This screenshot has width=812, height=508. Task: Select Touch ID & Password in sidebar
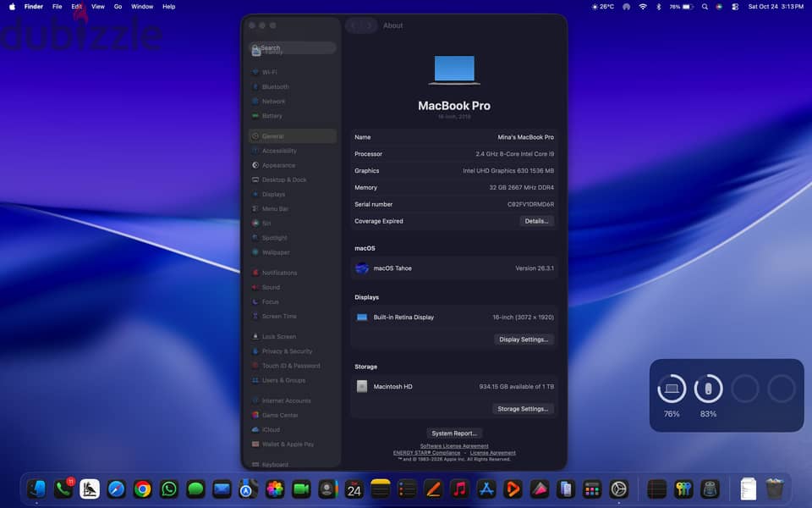point(293,366)
